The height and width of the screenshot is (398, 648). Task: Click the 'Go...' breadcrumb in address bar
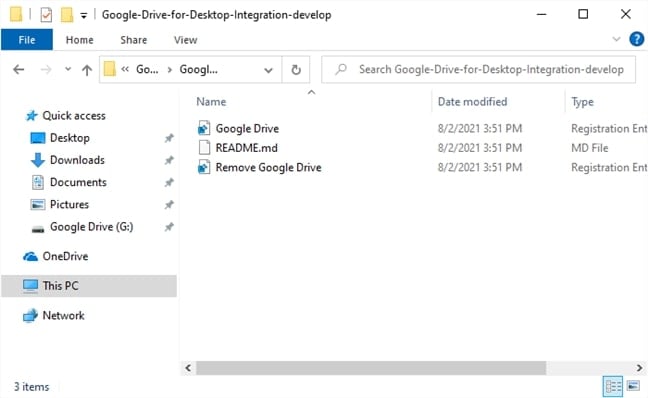point(147,69)
